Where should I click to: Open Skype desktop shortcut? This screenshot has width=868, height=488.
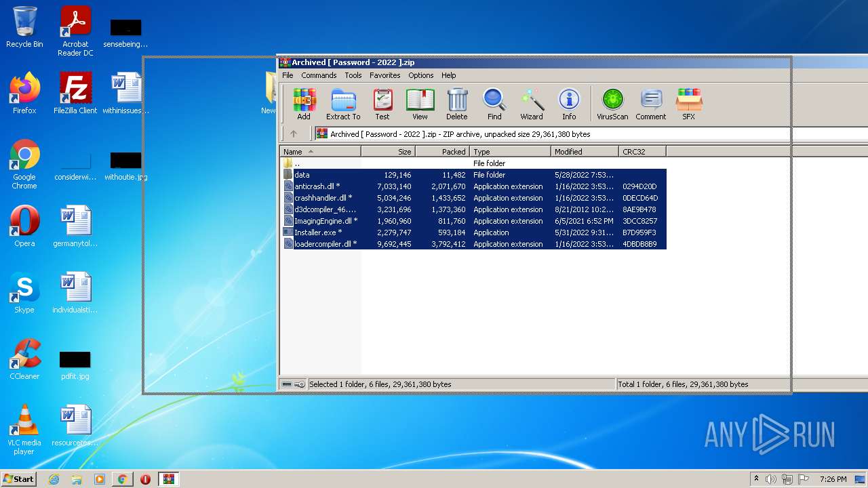24,293
